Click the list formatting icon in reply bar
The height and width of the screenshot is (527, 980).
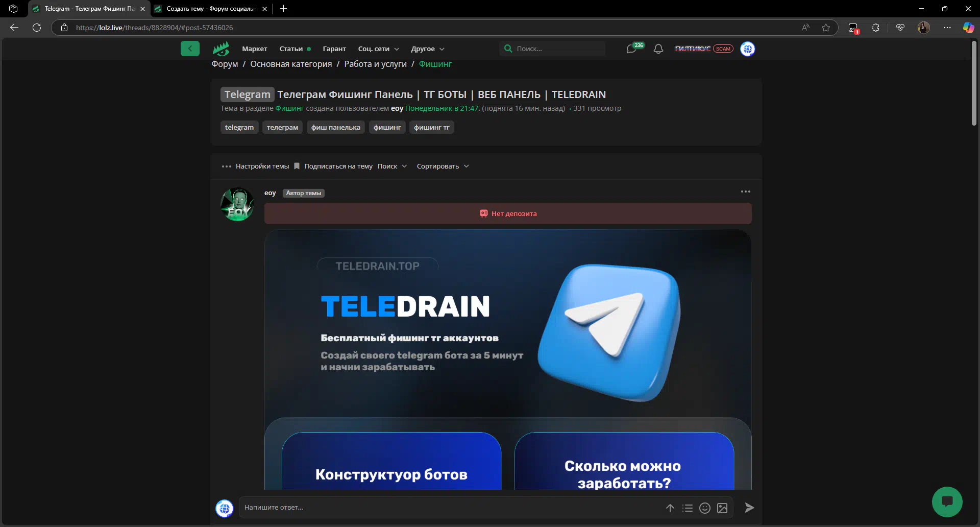tap(688, 508)
